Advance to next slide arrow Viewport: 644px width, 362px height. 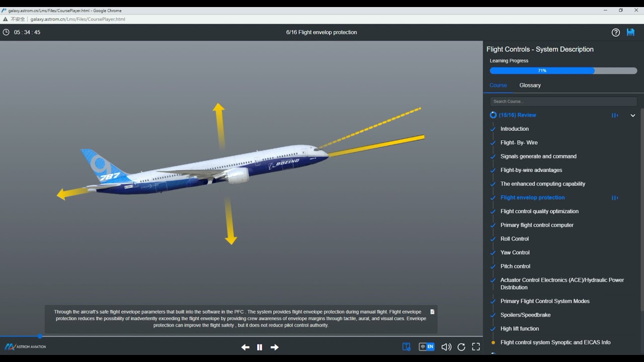pyautogui.click(x=274, y=347)
